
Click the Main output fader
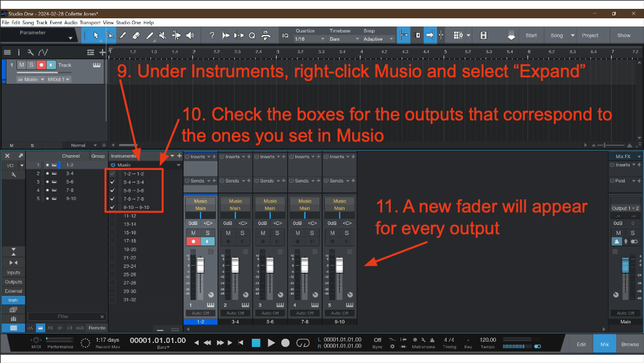pyautogui.click(x=625, y=266)
